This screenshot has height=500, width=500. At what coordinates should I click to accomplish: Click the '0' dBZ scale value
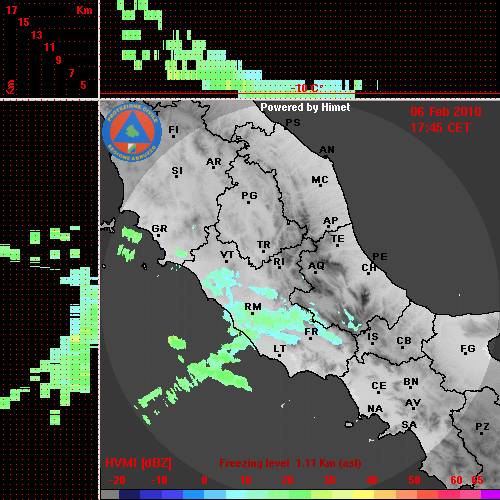click(205, 480)
